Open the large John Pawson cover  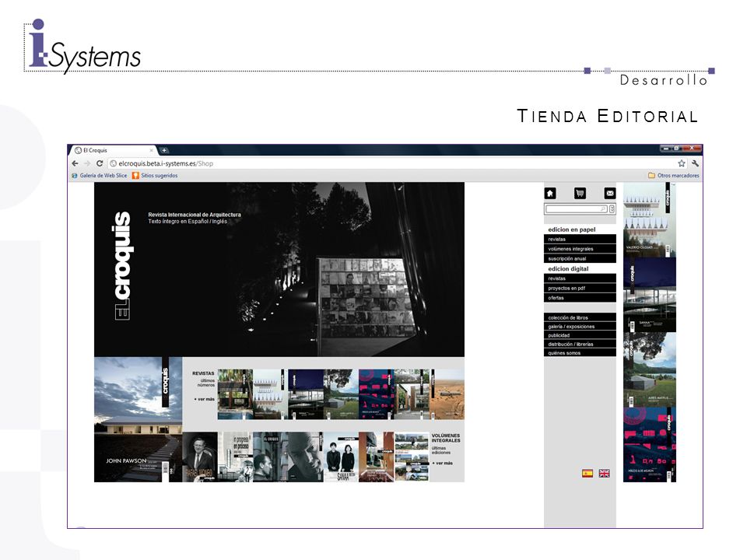pos(139,419)
